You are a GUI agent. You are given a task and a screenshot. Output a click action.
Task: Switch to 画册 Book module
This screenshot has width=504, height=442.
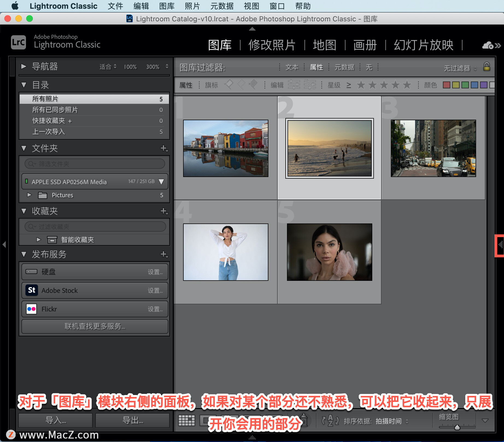(x=365, y=45)
